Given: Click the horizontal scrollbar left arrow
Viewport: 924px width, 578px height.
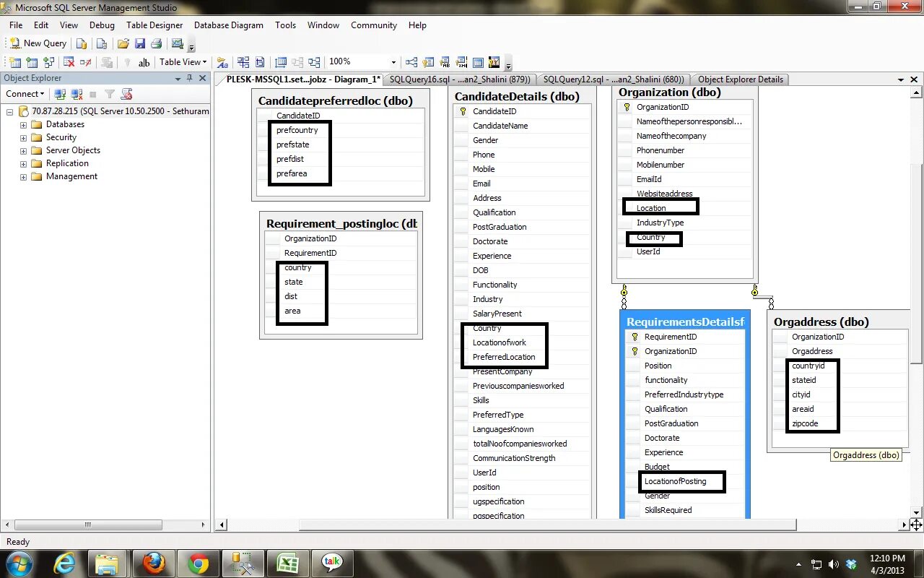Looking at the screenshot, I should pos(222,525).
